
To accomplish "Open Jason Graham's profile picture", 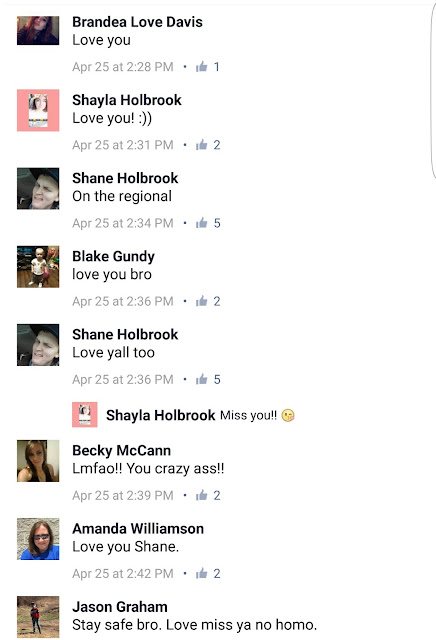I will coord(38,617).
